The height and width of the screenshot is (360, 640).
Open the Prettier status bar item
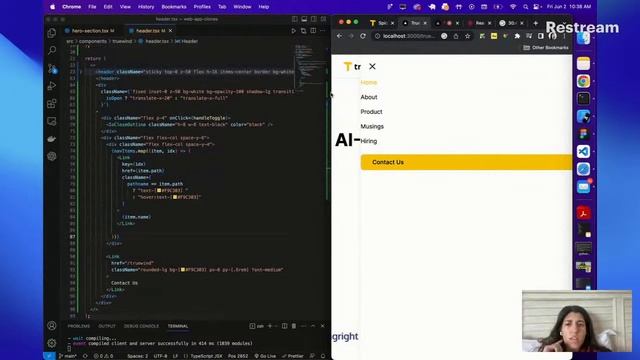point(293,356)
